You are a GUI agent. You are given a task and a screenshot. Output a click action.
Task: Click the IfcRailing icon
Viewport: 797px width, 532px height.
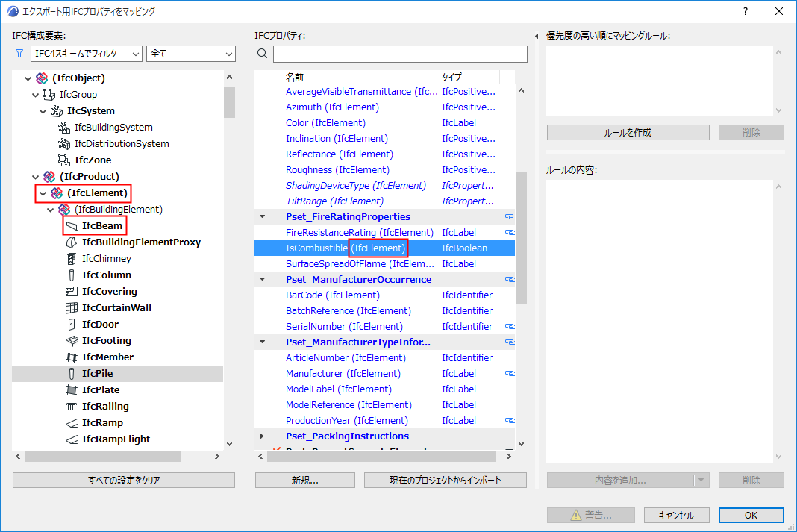(72, 407)
